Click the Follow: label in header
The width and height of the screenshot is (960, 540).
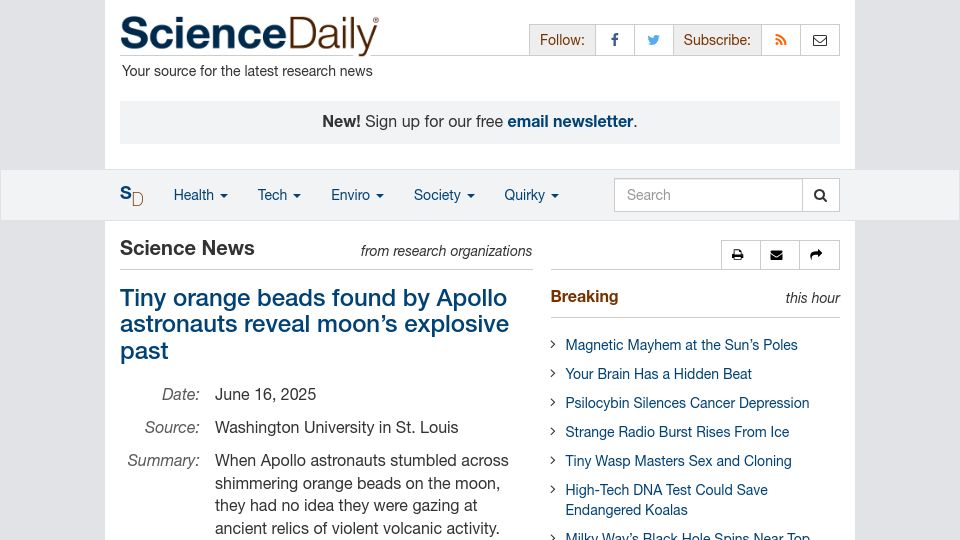(562, 40)
